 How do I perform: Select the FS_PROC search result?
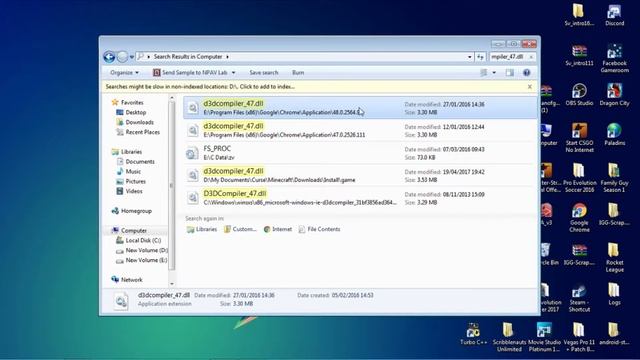pyautogui.click(x=360, y=153)
